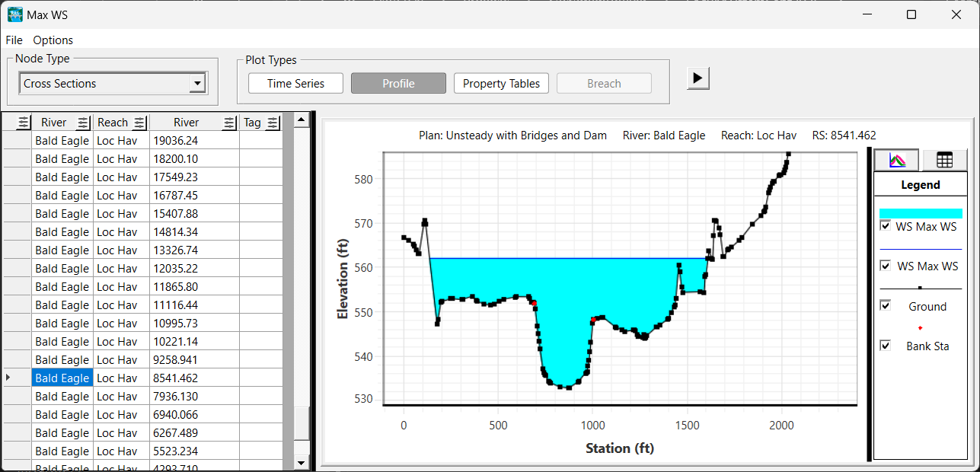980x472 pixels.
Task: Toggle the Bank Sta checkbox
Action: pos(885,345)
